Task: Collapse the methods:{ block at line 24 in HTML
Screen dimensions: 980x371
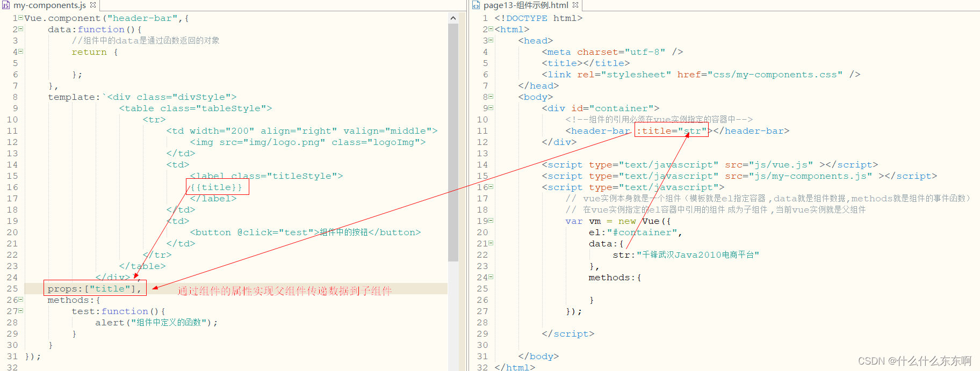Action: coord(491,277)
